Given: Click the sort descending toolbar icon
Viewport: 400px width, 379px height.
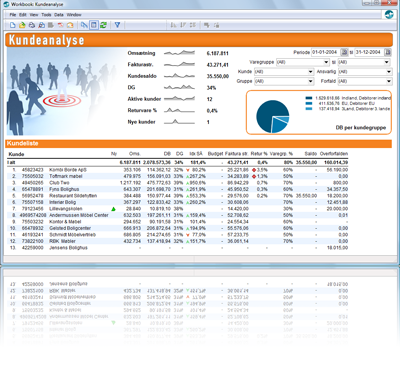Looking at the screenshot, I should (x=183, y=25).
